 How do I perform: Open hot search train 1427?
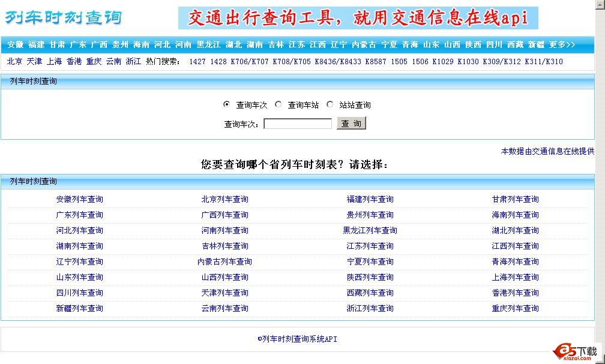pos(198,61)
